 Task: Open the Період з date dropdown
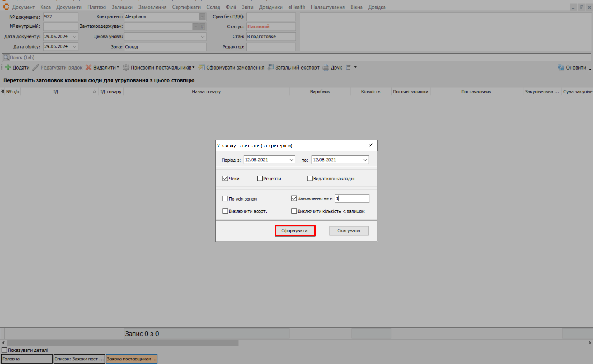tap(291, 160)
